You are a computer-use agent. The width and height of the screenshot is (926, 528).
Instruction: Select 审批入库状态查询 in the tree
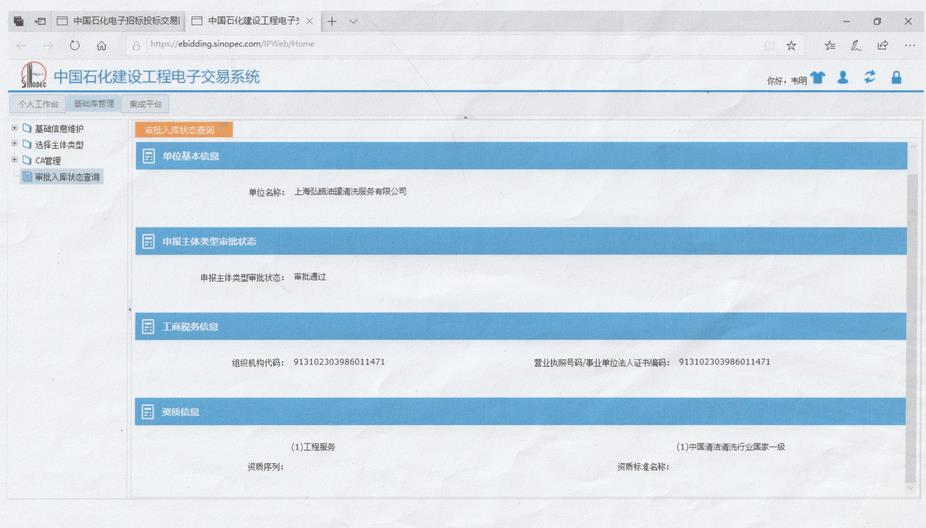pos(61,177)
